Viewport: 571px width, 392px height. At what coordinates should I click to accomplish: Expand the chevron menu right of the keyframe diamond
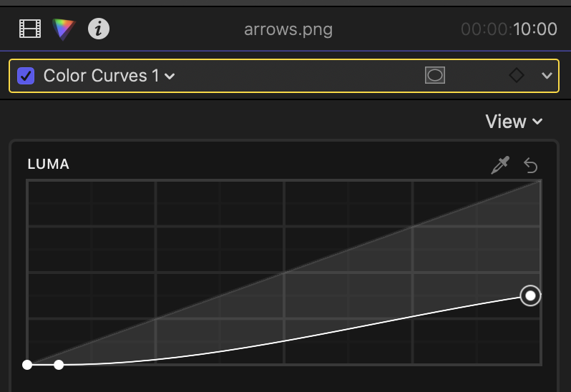547,75
